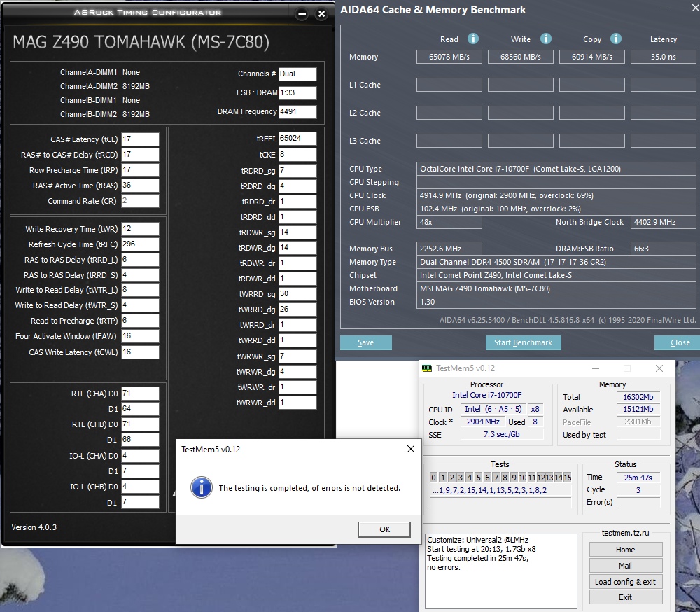The height and width of the screenshot is (612, 700).
Task: Click FSB : DRAM ratio field
Action: [x=297, y=92]
